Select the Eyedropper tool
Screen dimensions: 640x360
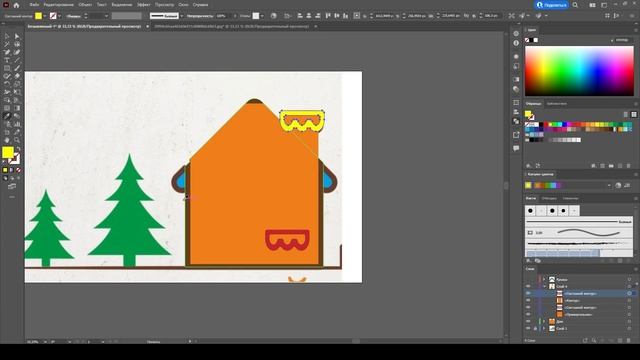pyautogui.click(x=7, y=116)
